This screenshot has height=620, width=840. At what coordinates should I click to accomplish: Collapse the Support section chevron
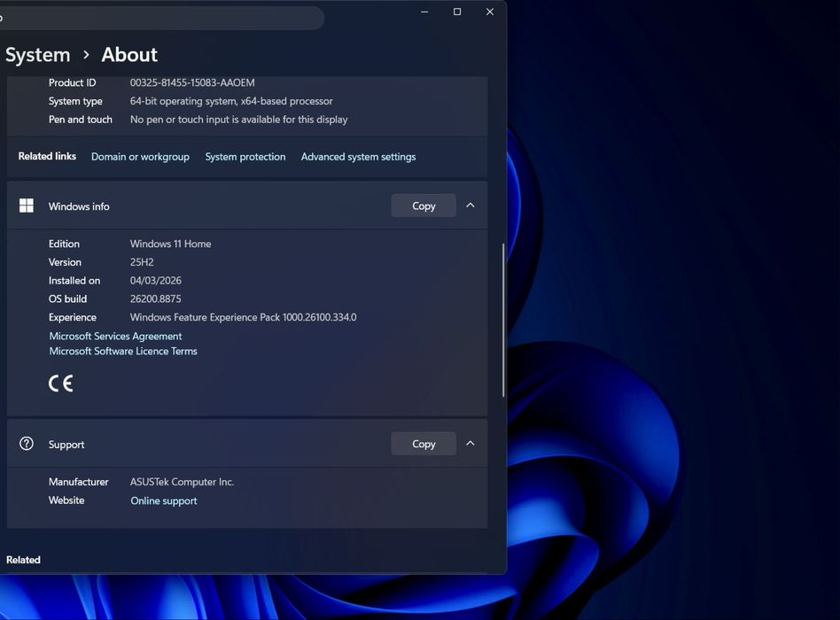[x=471, y=444]
